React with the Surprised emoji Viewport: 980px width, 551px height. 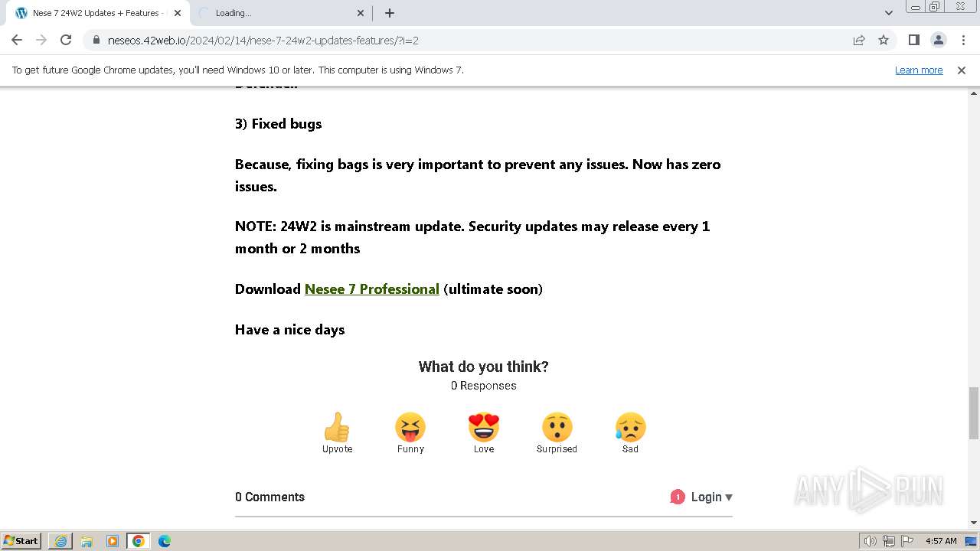pyautogui.click(x=557, y=433)
